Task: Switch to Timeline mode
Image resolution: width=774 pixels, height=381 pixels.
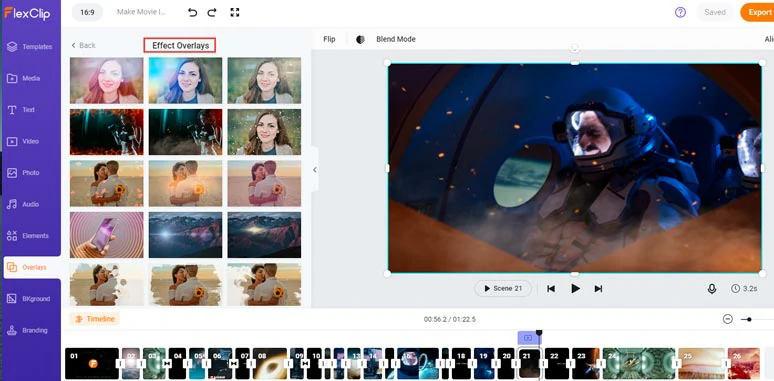Action: (95, 319)
